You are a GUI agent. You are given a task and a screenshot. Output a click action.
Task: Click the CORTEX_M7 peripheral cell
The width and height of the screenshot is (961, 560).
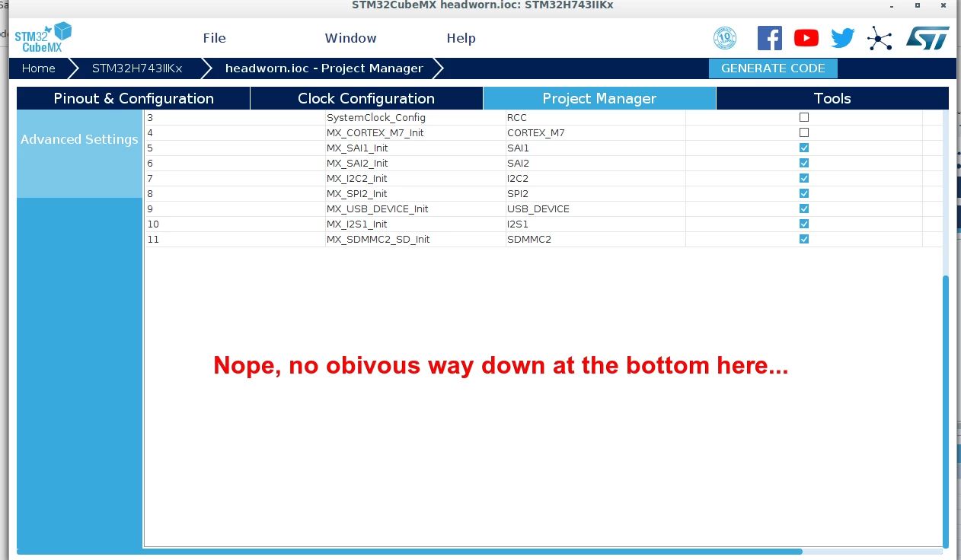[x=595, y=133]
